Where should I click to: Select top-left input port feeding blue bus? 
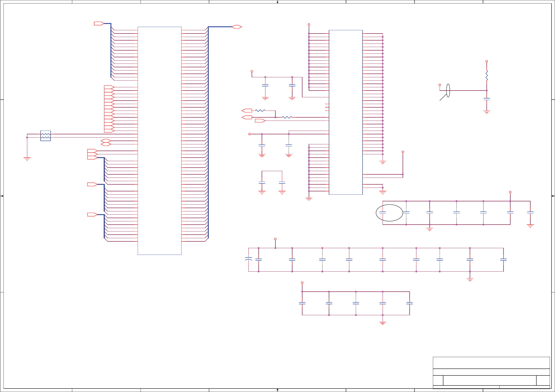tap(99, 24)
